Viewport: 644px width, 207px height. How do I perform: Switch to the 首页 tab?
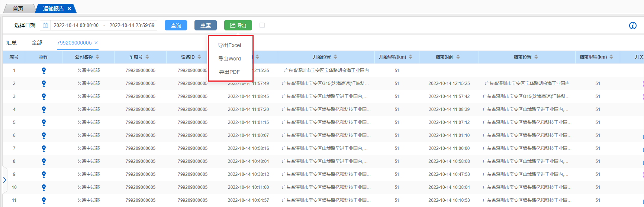coord(18,9)
